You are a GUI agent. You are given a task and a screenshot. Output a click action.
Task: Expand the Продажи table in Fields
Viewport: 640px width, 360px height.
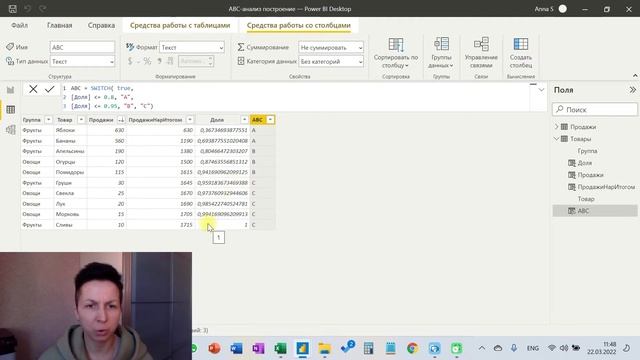coord(556,127)
